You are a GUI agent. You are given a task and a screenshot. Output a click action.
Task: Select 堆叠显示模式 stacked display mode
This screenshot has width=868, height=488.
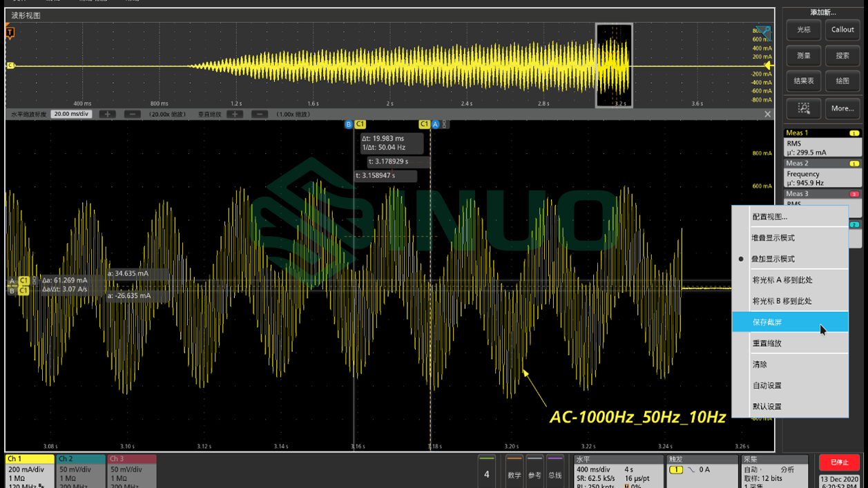tap(773, 238)
